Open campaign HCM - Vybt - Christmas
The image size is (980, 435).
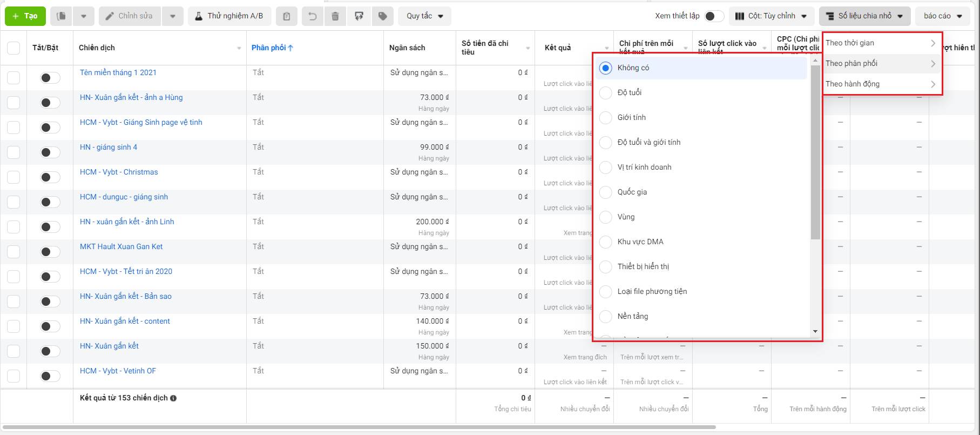coord(119,172)
